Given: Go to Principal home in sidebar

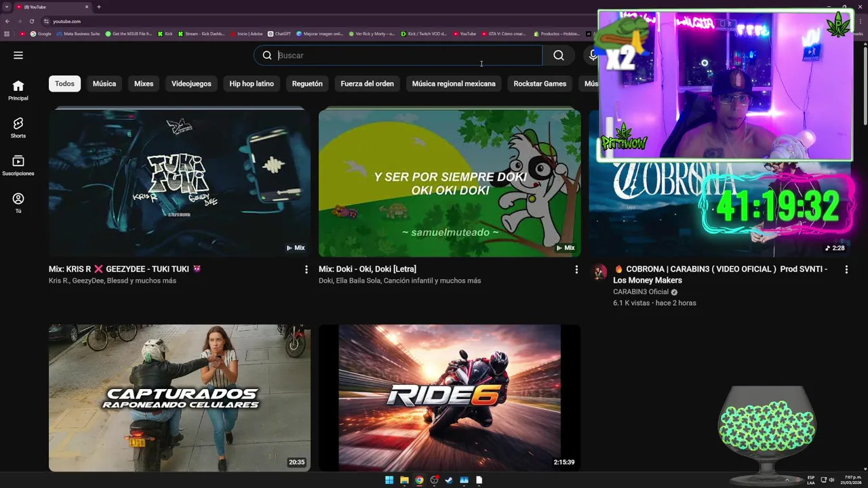Looking at the screenshot, I should coord(18,90).
